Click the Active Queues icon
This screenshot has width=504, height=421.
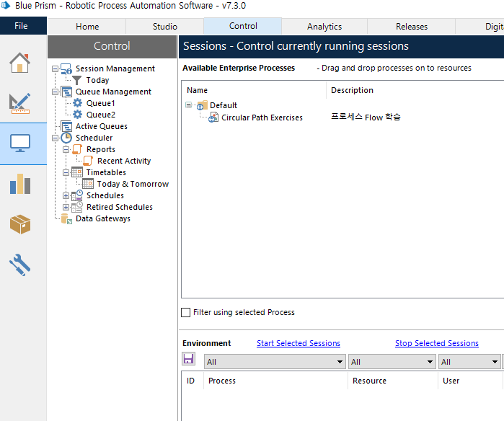(66, 126)
